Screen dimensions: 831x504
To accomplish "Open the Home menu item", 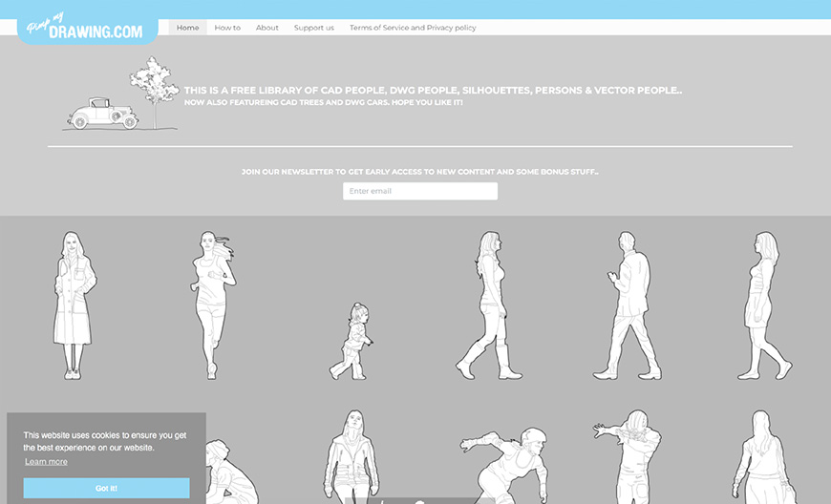I will (188, 28).
